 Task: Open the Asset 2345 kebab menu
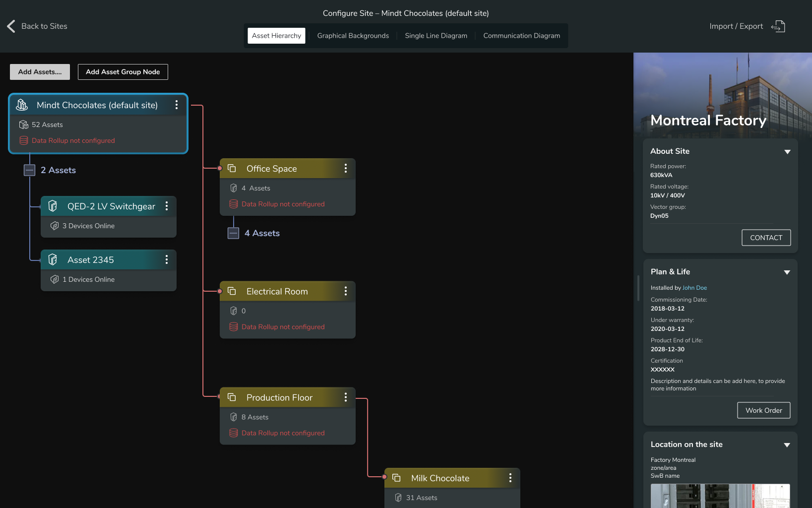pos(167,259)
